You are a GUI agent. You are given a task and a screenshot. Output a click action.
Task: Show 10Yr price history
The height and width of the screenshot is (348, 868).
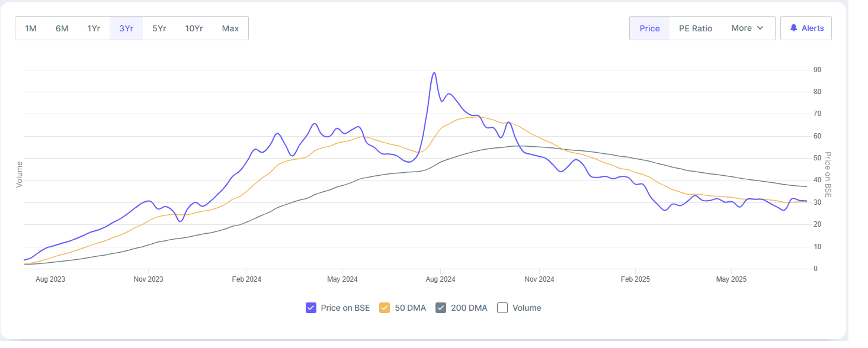(x=194, y=28)
